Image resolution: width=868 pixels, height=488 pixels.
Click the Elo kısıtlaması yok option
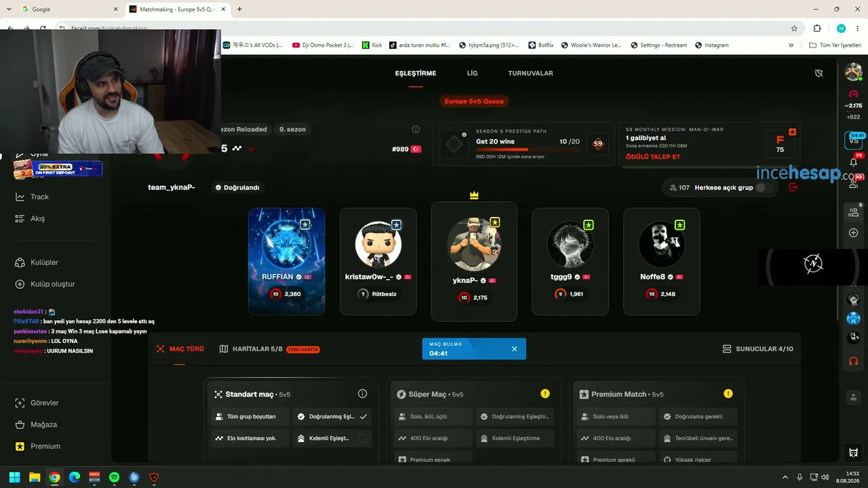coord(250,439)
